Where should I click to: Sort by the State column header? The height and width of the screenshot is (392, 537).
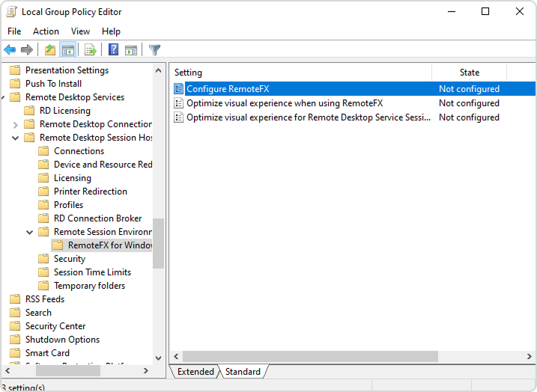[469, 73]
